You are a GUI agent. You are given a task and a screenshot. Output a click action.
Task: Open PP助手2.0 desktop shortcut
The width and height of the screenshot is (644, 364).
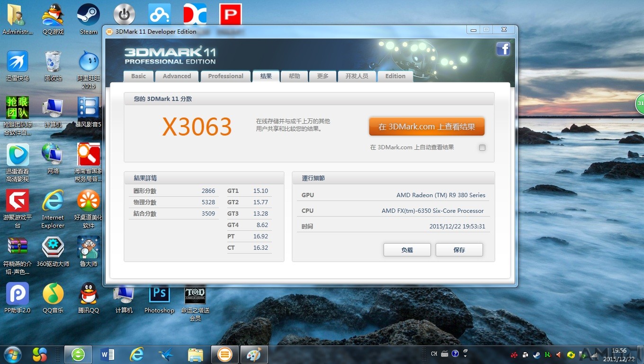tap(18, 298)
